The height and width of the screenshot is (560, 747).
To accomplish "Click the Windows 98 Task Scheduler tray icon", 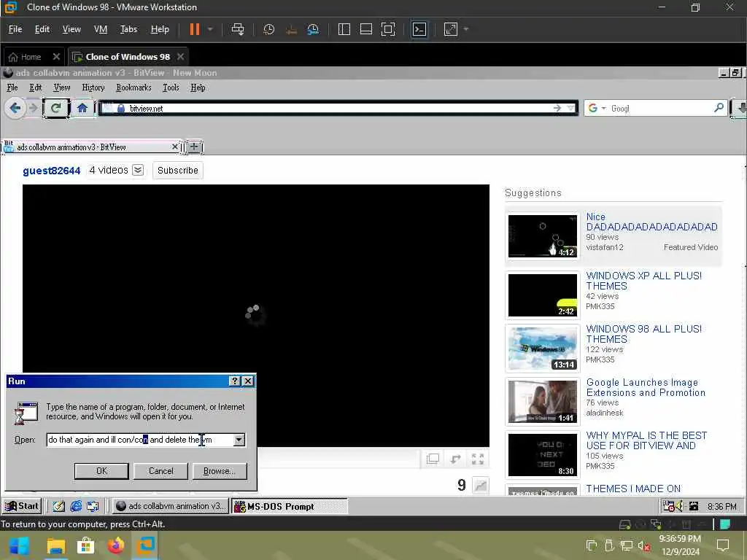I will click(669, 506).
